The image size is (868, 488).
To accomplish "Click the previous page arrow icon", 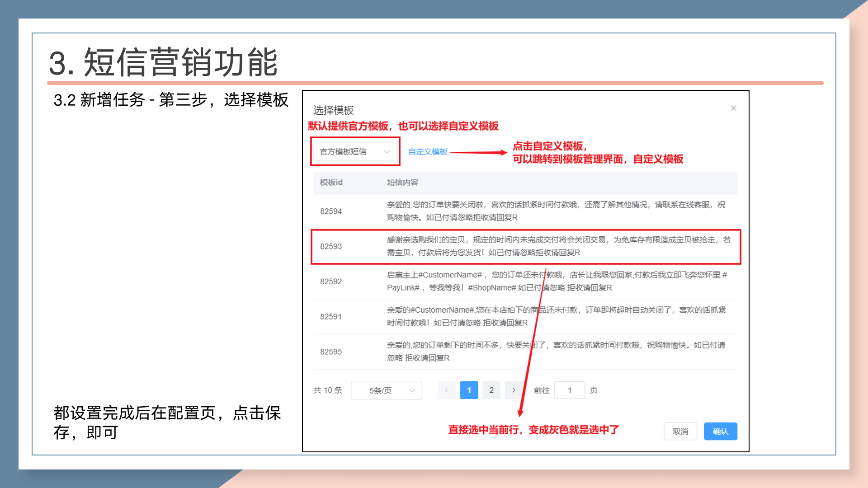I will click(x=447, y=390).
